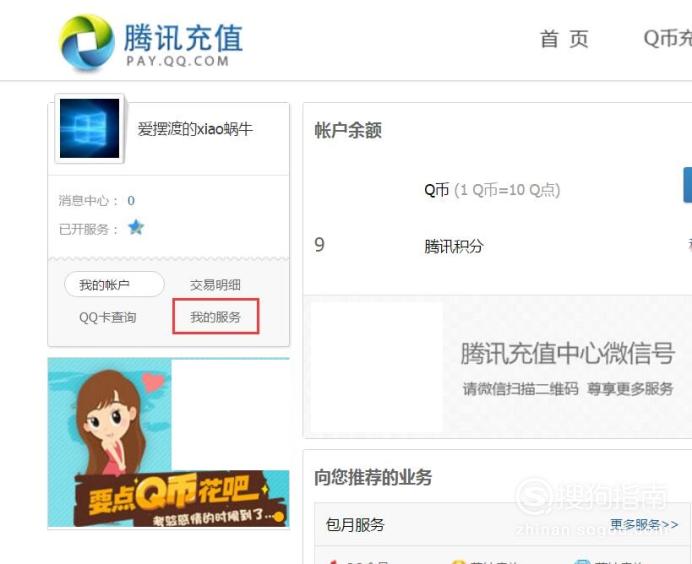Click the username 爱摆渡的xiao蜗牛
The width and height of the screenshot is (692, 564).
(195, 129)
